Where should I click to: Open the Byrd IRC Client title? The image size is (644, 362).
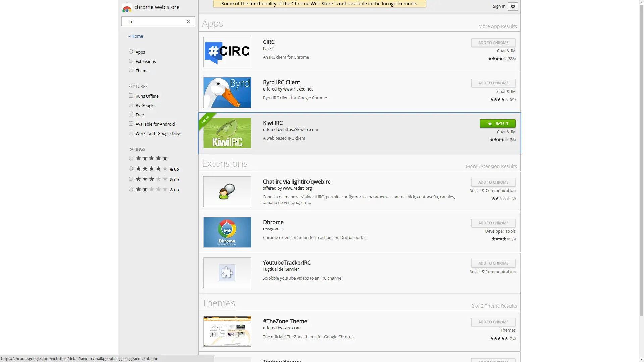pos(281,82)
